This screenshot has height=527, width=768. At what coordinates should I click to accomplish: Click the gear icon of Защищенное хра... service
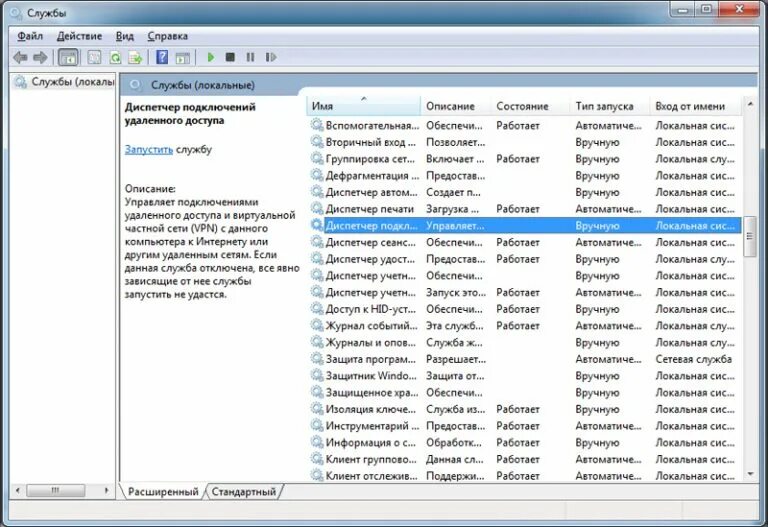317,392
